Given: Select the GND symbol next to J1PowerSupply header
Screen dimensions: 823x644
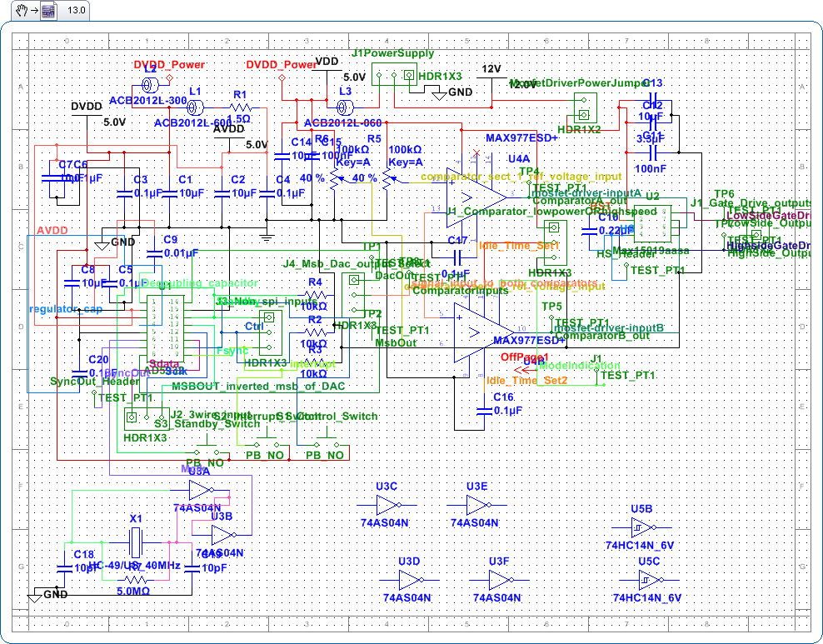Looking at the screenshot, I should (439, 96).
